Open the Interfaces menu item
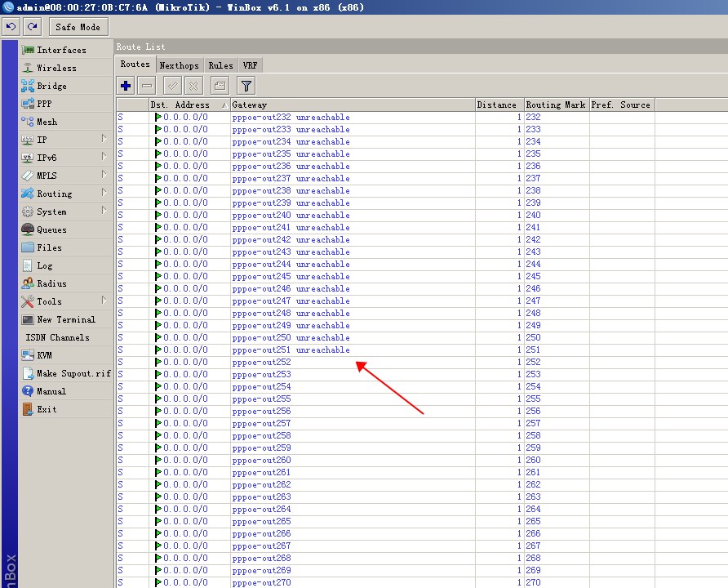This screenshot has width=728, height=588. pyautogui.click(x=61, y=50)
